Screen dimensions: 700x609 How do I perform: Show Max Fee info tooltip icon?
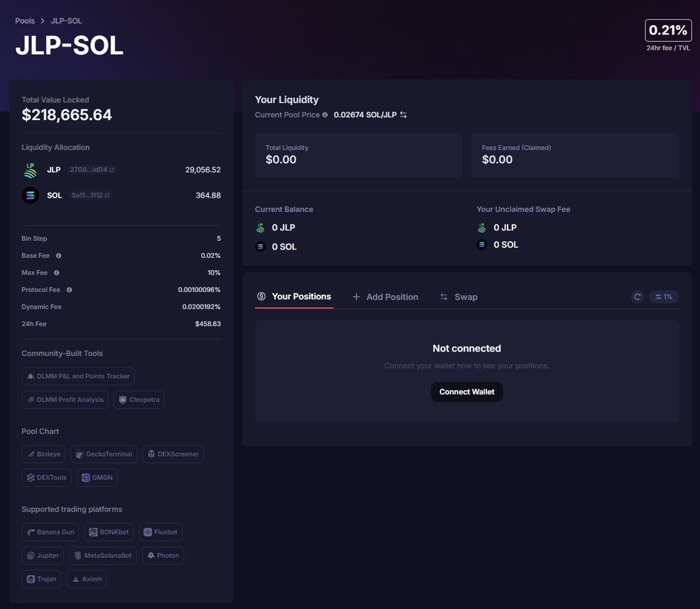tap(57, 272)
